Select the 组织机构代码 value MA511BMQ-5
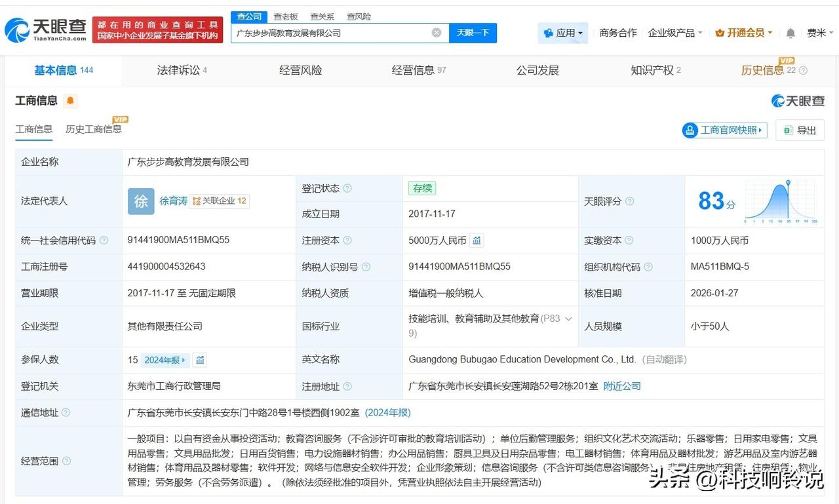839x504 pixels. coord(720,267)
